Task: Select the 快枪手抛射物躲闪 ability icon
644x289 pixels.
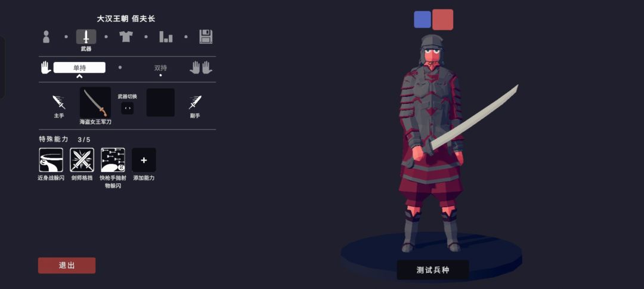Action: pos(113,160)
